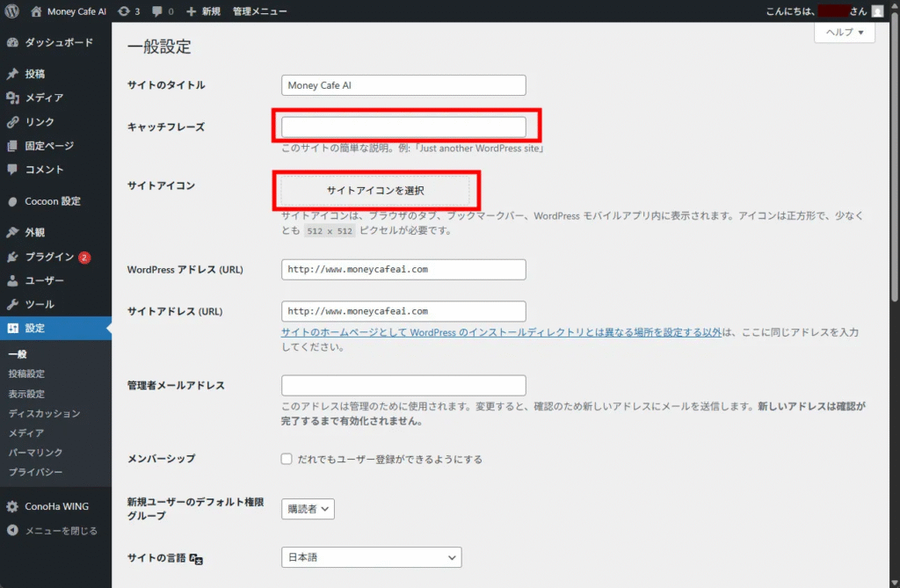
Task: Click the ダッシュボード gauge icon
Action: pyautogui.click(x=12, y=42)
